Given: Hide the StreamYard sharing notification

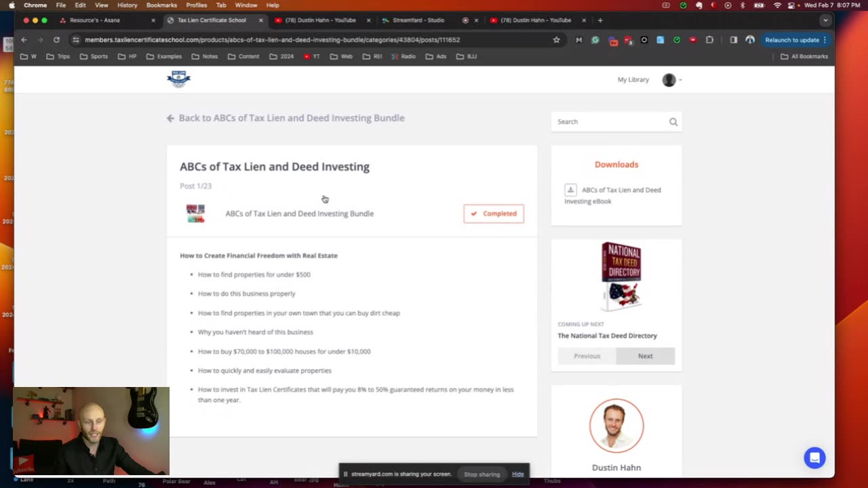Looking at the screenshot, I should tap(517, 474).
